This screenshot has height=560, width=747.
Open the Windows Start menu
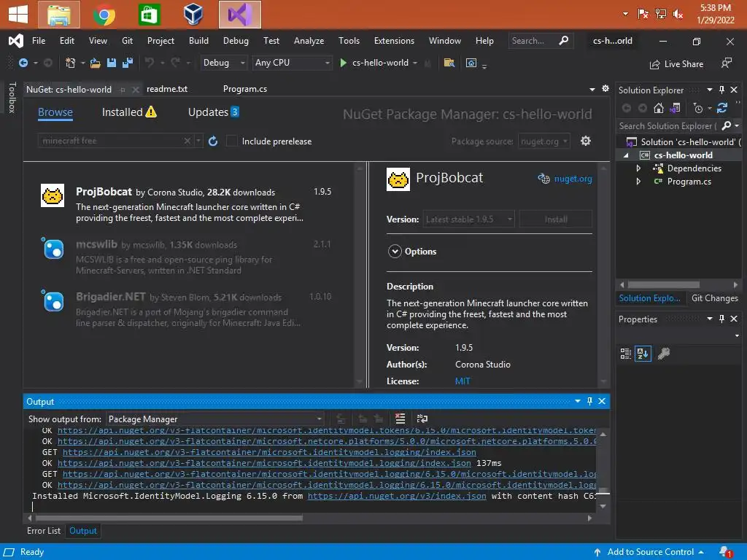(x=18, y=15)
